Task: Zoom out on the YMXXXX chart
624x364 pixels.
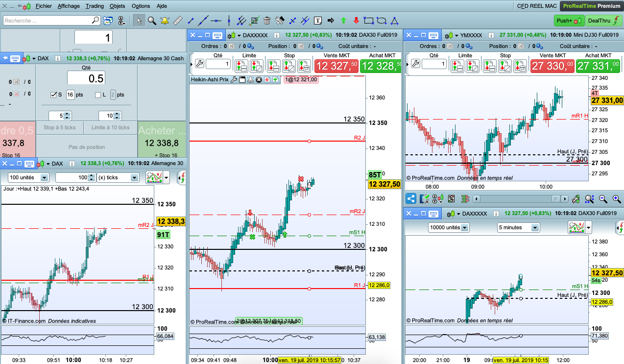Action: [603, 198]
